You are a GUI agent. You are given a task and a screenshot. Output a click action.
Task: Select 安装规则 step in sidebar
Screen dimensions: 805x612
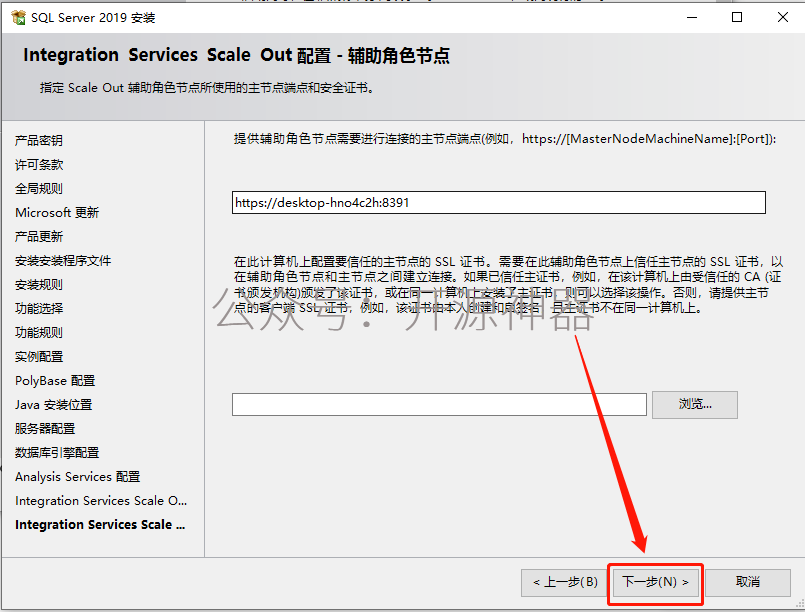(39, 285)
